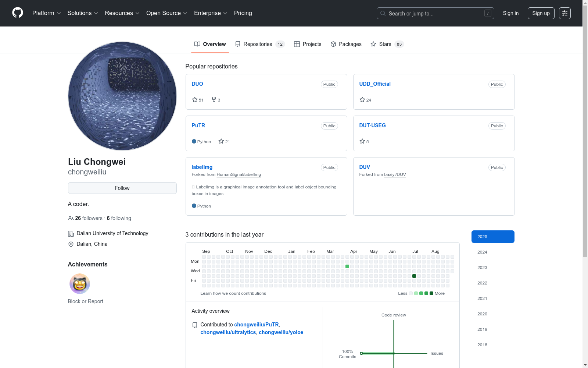Click the star count on DUO repository

(198, 100)
